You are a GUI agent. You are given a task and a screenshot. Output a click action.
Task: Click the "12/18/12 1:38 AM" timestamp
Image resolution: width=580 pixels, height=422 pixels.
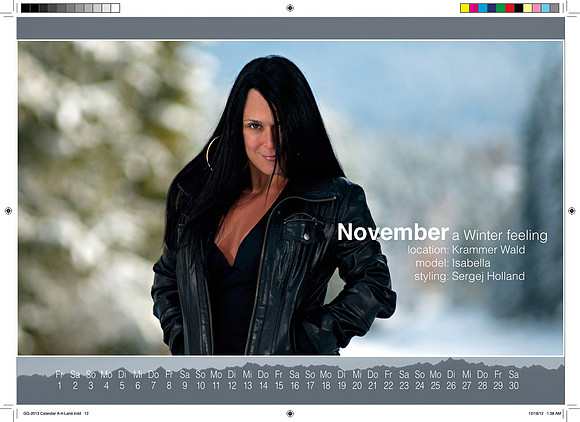544,413
